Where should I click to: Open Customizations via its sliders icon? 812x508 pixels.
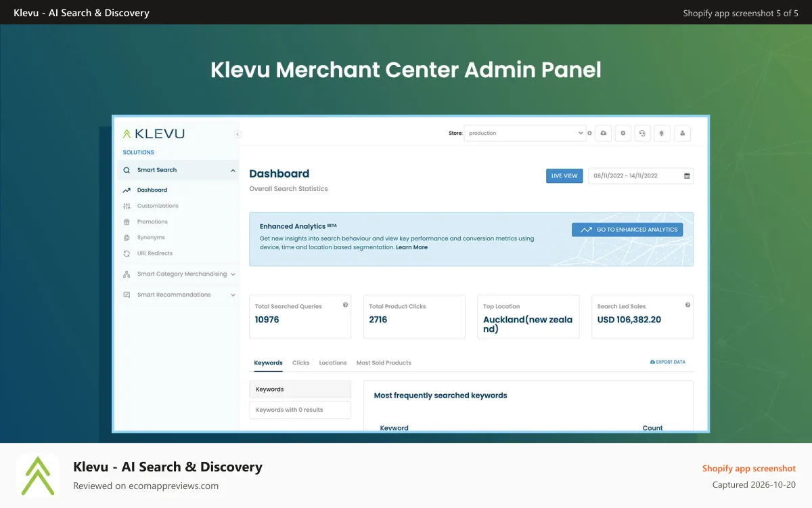point(127,206)
